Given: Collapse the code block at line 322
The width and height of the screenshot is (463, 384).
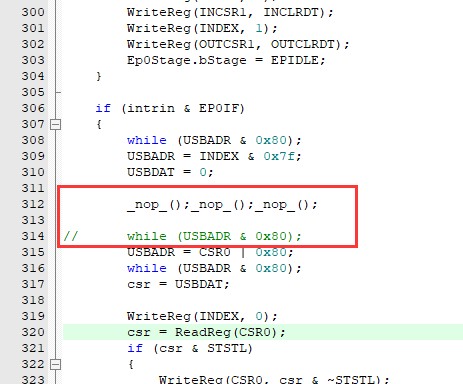Looking at the screenshot, I should [x=55, y=365].
